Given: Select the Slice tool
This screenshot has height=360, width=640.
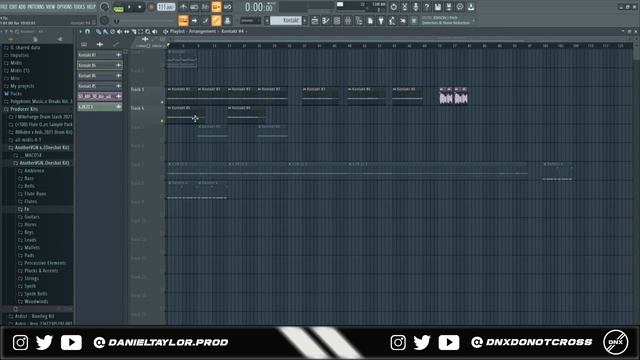Looking at the screenshot, I should [133, 31].
